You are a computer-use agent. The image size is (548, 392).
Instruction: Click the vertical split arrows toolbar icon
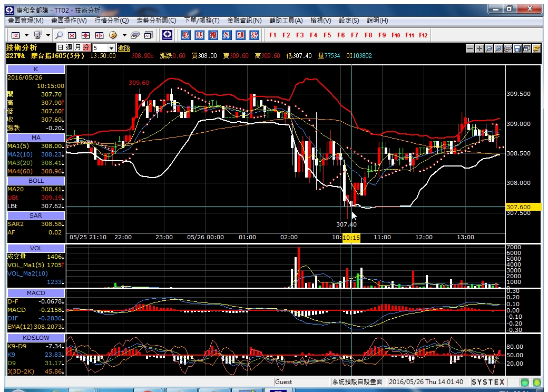click(x=85, y=35)
